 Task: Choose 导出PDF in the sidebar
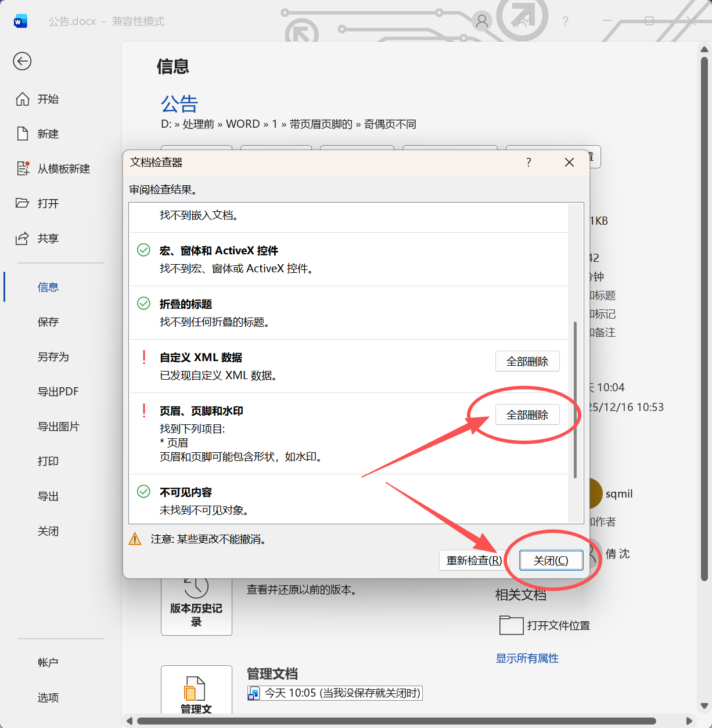[x=58, y=392]
